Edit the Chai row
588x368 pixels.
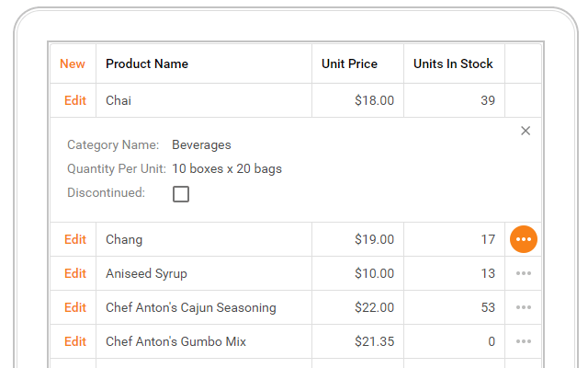[x=75, y=100]
